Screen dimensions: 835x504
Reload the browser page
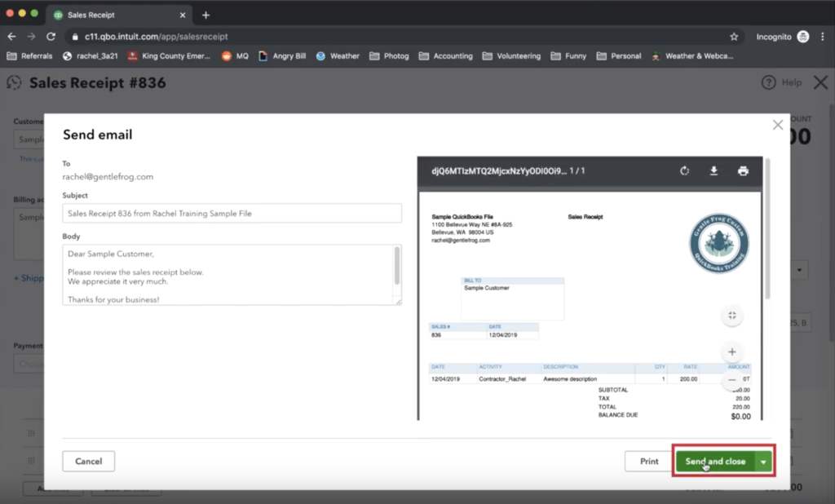[x=51, y=37]
